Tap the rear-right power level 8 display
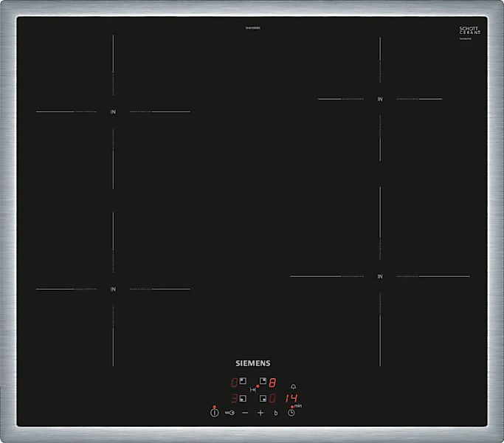The width and height of the screenshot is (504, 443). click(x=272, y=382)
